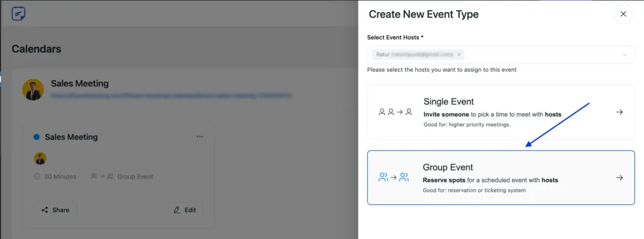
Task: Click the arrow on the Single Event card
Action: [x=619, y=112]
